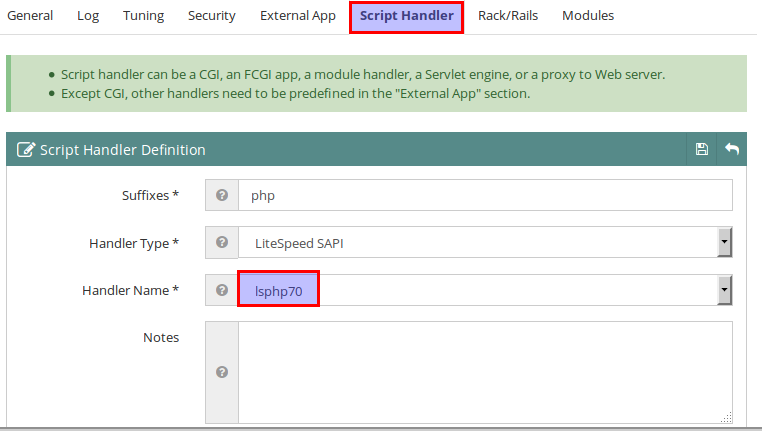
Task: Click the help icon beside Handler Name
Action: click(x=222, y=290)
